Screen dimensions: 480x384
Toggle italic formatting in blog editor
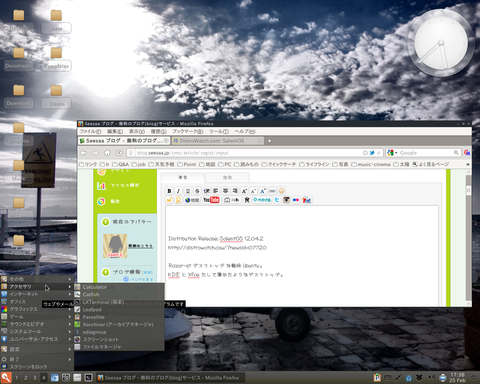(x=178, y=191)
